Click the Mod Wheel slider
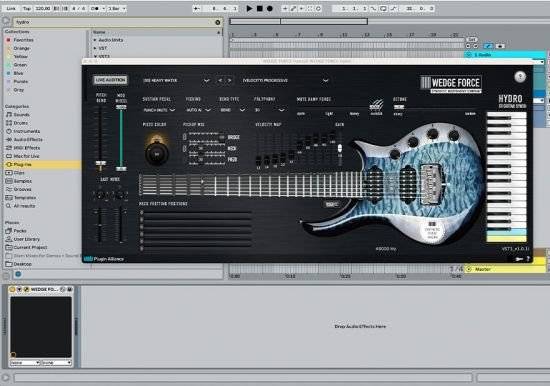Viewport: 550px width, 386px height. (121, 138)
